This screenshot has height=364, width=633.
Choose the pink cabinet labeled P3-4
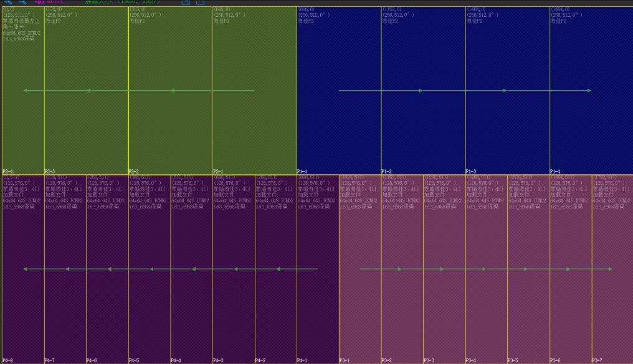tap(486, 299)
